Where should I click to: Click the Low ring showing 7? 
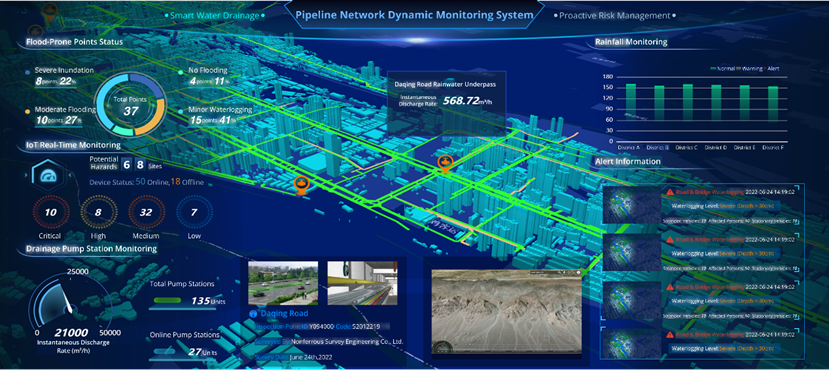tap(194, 212)
